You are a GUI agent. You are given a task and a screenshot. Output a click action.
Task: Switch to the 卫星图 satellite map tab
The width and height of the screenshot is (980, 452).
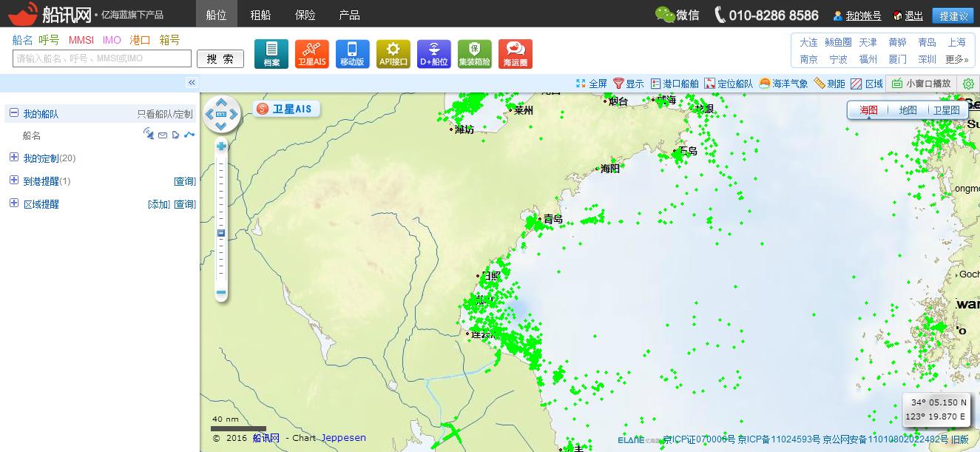(945, 110)
